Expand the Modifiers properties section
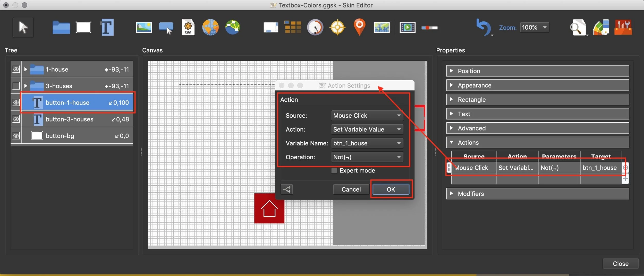Viewport: 644px width, 276px height. (538, 194)
